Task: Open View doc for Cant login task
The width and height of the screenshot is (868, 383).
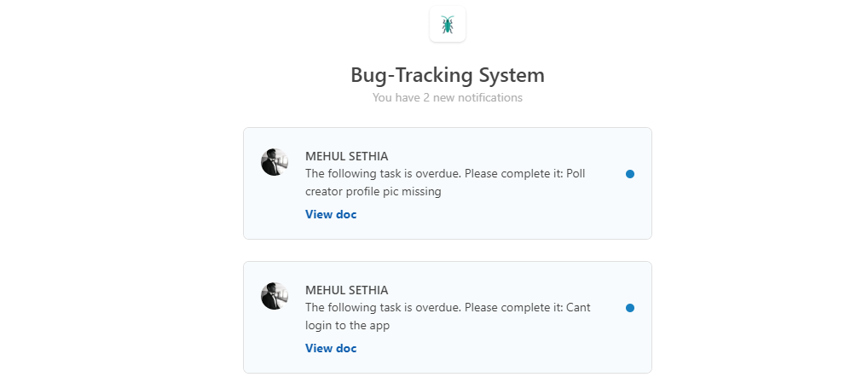Action: click(x=331, y=349)
